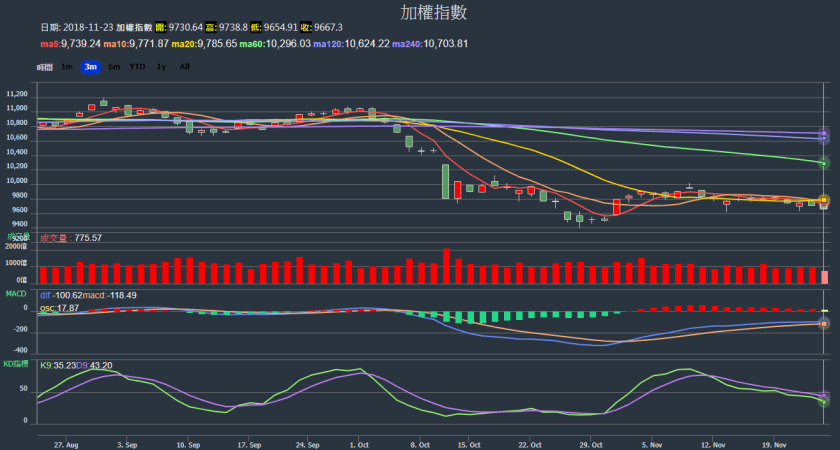Click the green ma60 endpoint marker
This screenshot has width=840, height=450.
(x=824, y=162)
